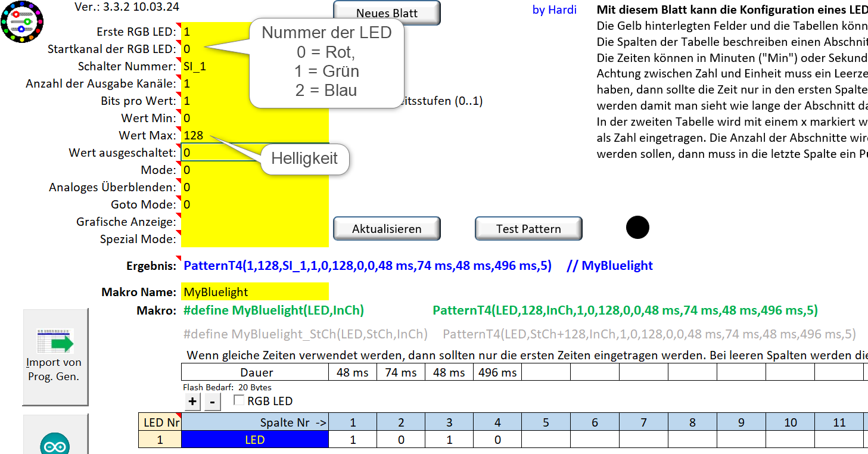Run the Test Pattern button
The image size is (868, 454).
[528, 229]
